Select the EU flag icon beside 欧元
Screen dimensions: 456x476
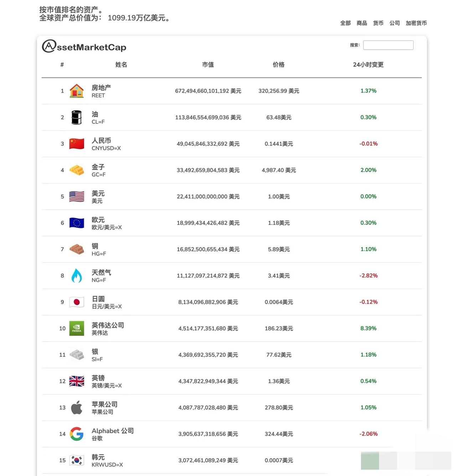click(x=76, y=222)
